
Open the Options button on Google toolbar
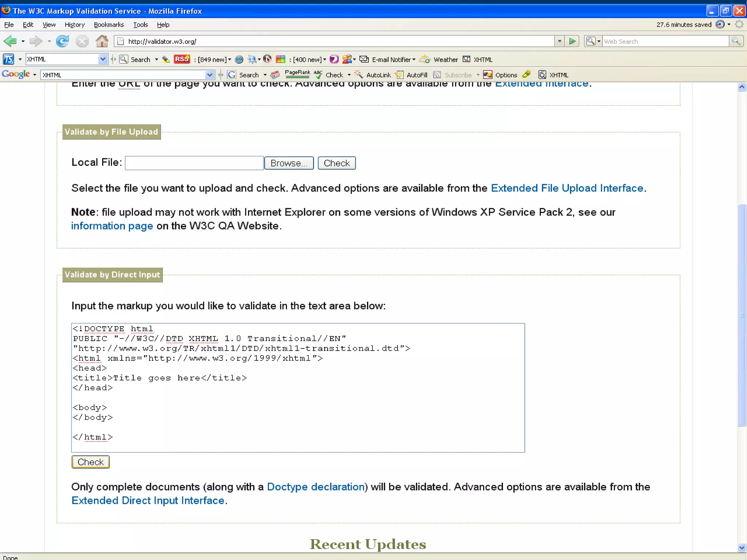tap(500, 75)
